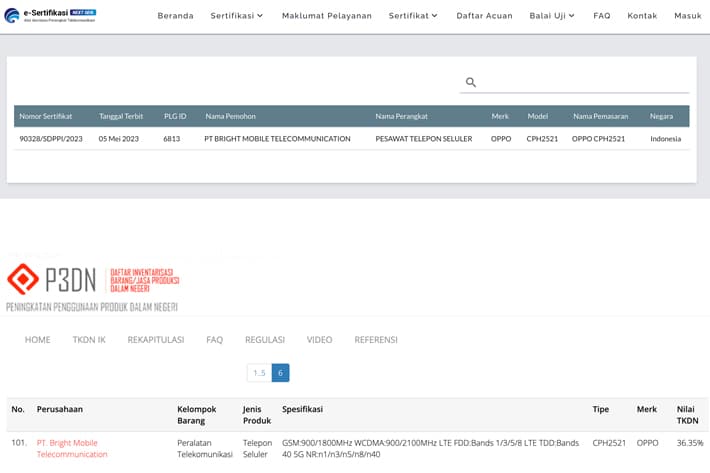Image resolution: width=710 pixels, height=473 pixels.
Task: Click the e-Sertifikasi logo
Action: click(50, 15)
